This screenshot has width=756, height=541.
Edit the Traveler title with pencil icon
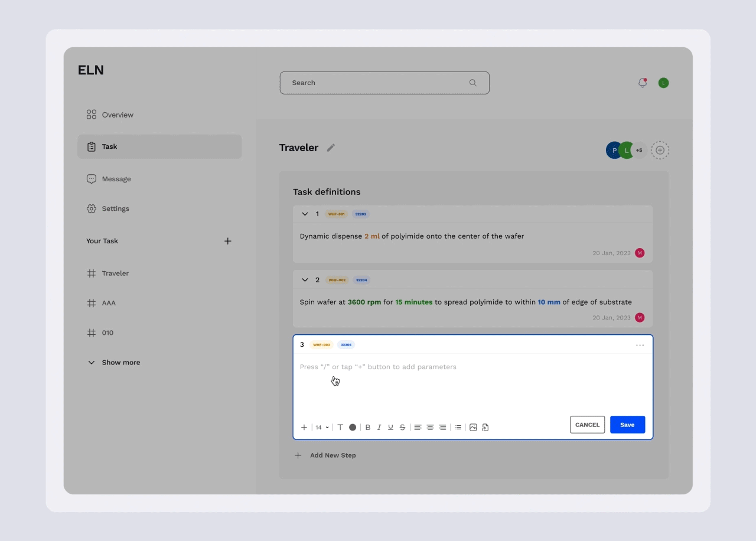tap(331, 148)
